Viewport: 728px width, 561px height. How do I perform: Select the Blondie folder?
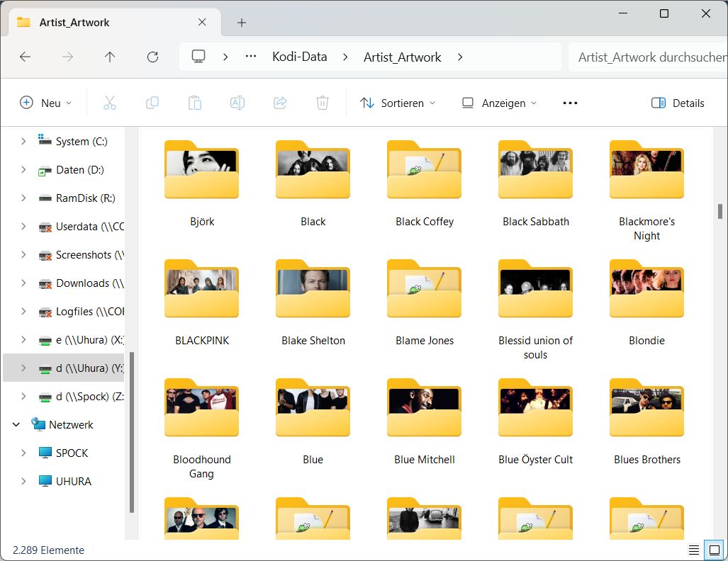click(646, 302)
